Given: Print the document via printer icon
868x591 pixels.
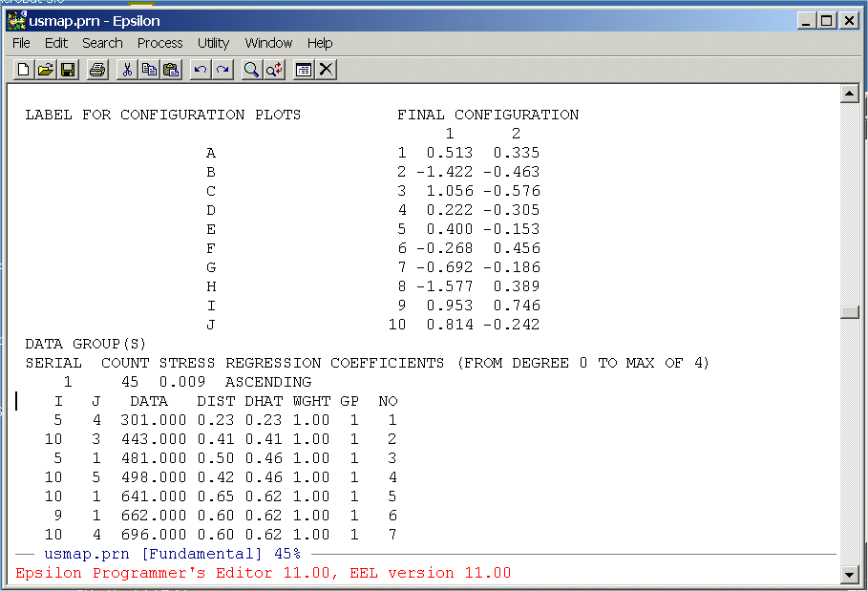Looking at the screenshot, I should (x=97, y=70).
